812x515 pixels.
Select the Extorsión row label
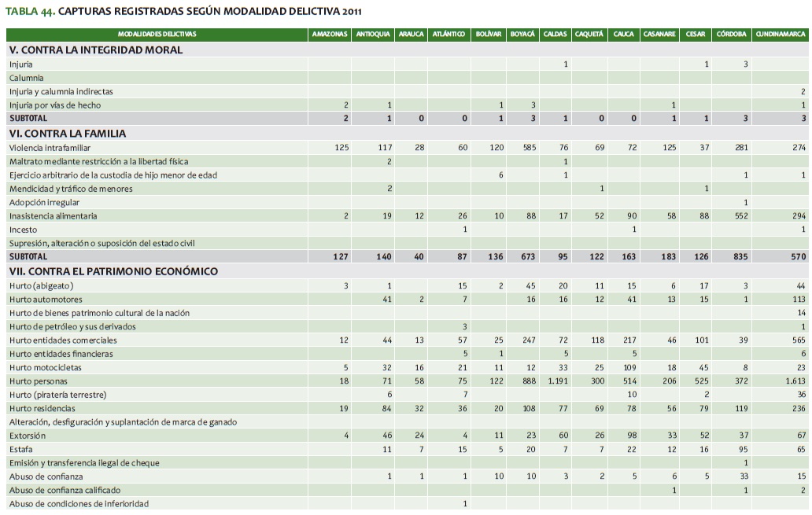27,435
